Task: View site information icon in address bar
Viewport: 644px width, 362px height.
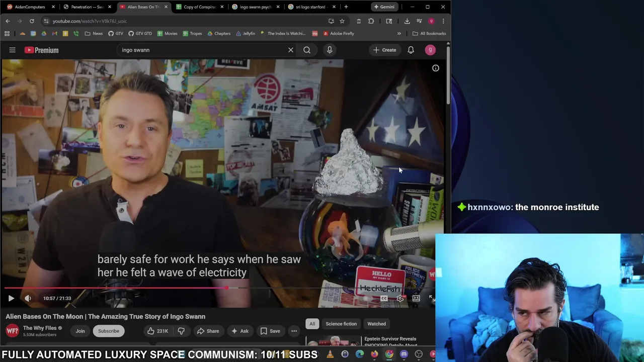Action: [x=46, y=21]
